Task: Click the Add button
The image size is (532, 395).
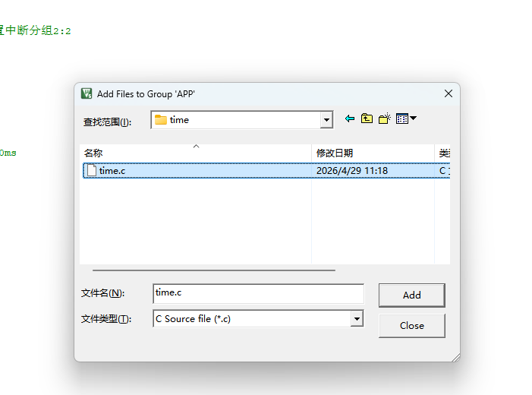Action: pyautogui.click(x=412, y=295)
